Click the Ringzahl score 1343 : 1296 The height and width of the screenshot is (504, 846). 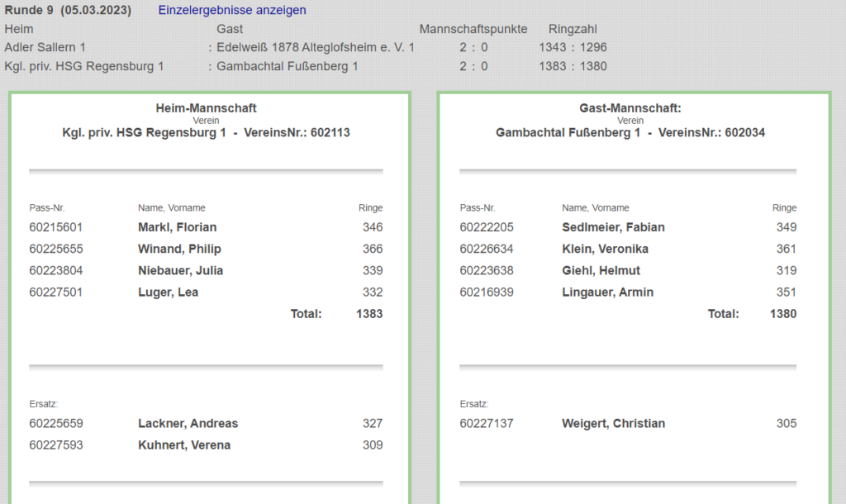coord(573,48)
